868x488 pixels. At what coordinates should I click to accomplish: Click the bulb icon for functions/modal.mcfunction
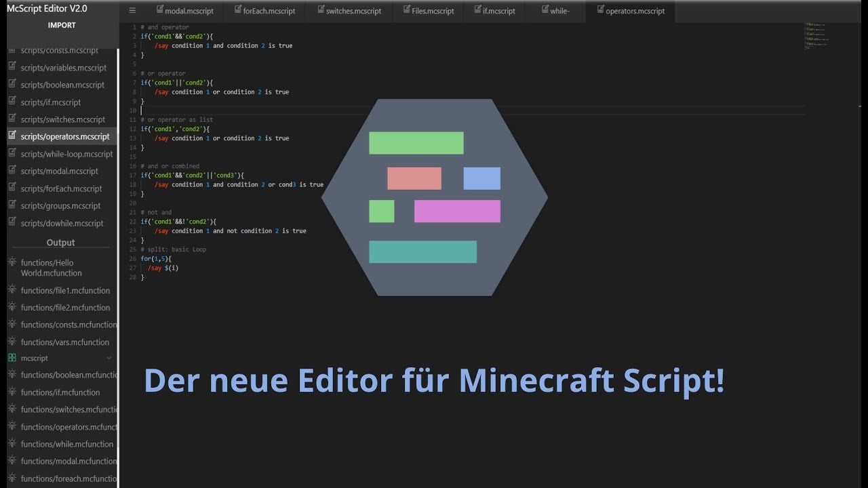12,460
